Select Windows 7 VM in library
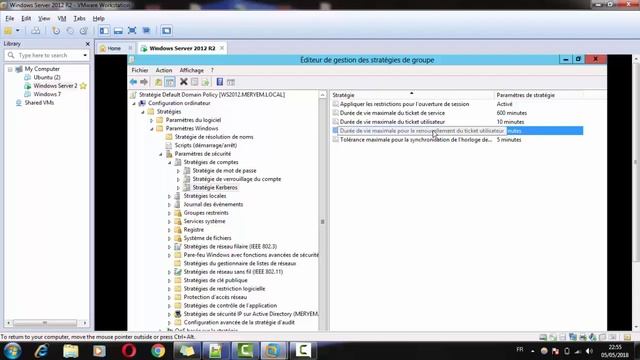The width and height of the screenshot is (640, 360). point(47,94)
